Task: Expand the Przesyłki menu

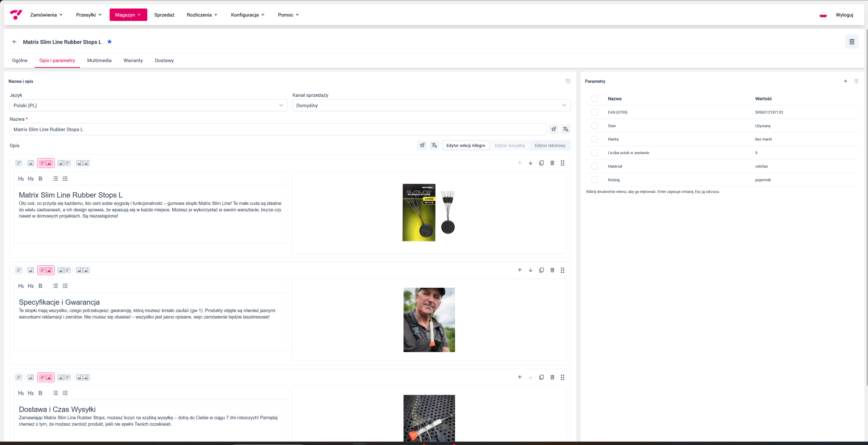Action: click(x=89, y=15)
